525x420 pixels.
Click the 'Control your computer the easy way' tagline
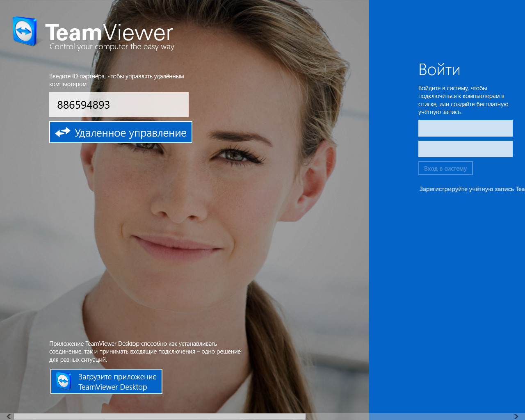pyautogui.click(x=112, y=47)
